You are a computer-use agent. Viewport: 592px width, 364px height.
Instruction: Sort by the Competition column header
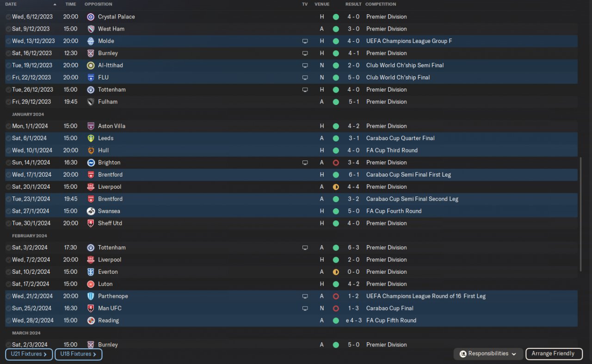click(x=381, y=4)
